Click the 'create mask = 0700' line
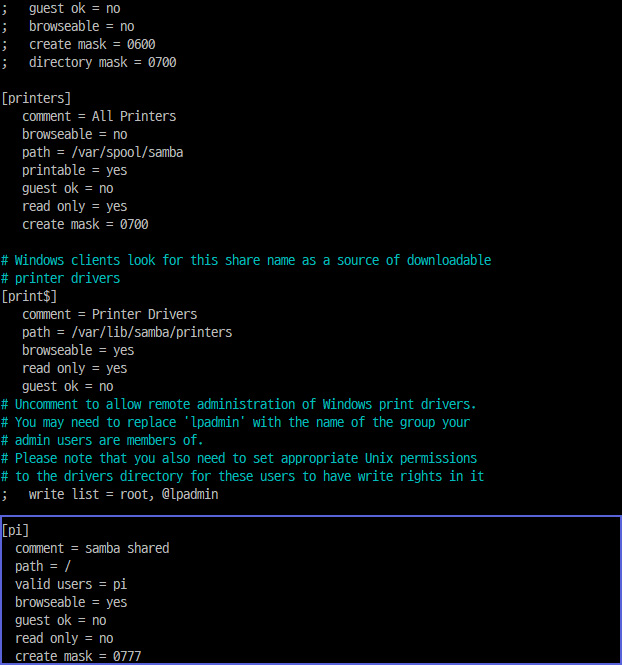622x665 pixels. pyautogui.click(x=85, y=224)
